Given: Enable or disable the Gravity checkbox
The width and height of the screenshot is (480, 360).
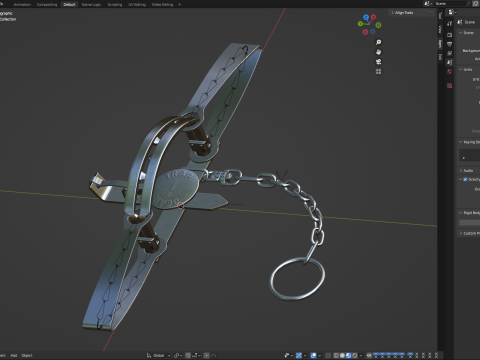Looking at the screenshot, I should (x=465, y=179).
